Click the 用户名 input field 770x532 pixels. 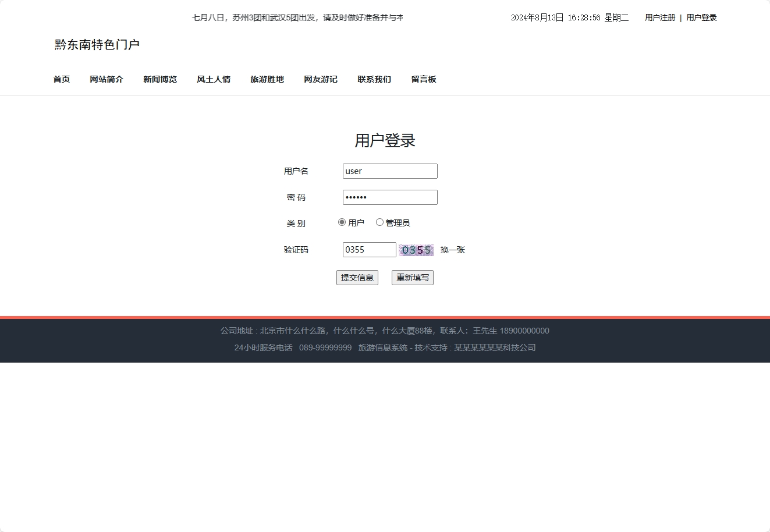point(390,171)
